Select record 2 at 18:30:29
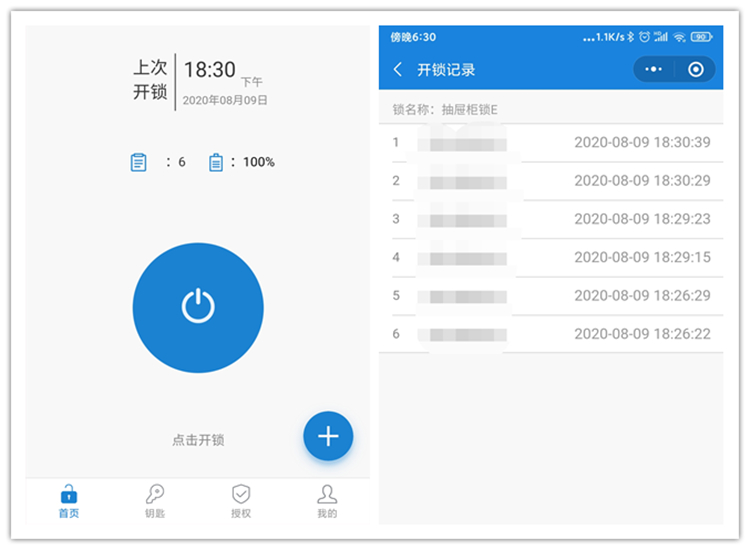This screenshot has height=550, width=750. [x=551, y=181]
